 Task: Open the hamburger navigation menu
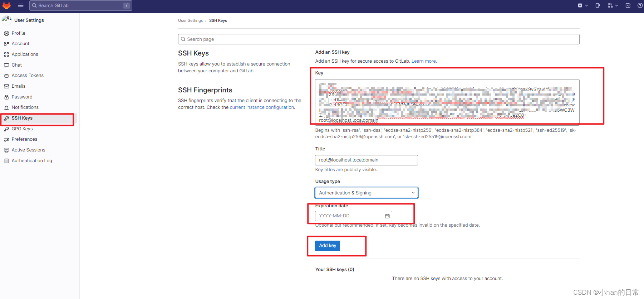point(21,5)
